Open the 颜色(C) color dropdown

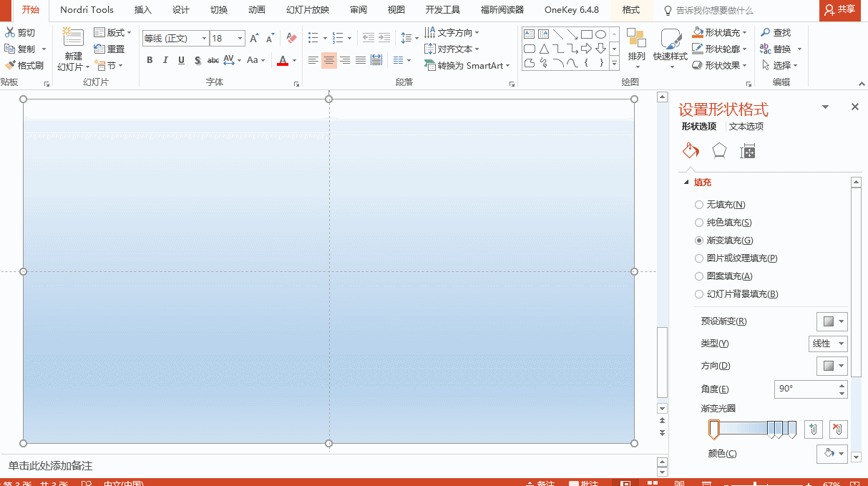[x=832, y=453]
